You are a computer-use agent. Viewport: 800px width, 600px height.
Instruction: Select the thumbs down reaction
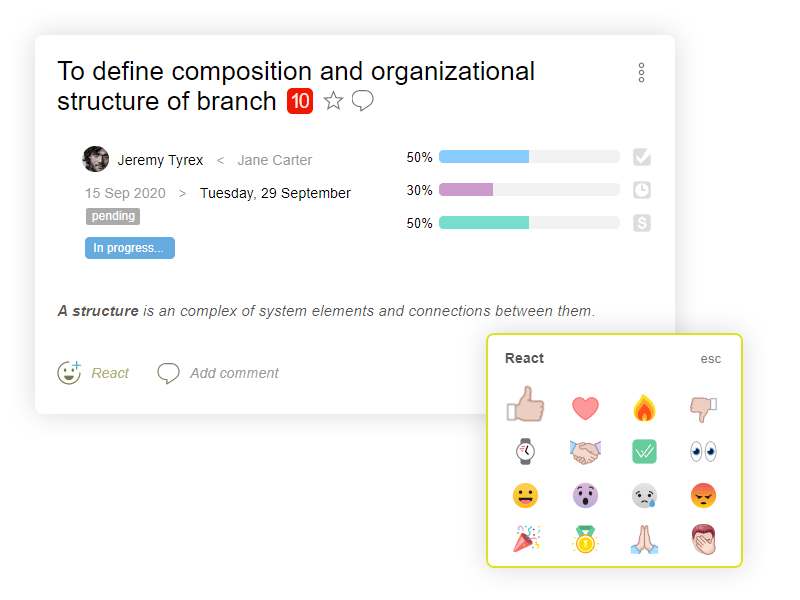point(704,409)
